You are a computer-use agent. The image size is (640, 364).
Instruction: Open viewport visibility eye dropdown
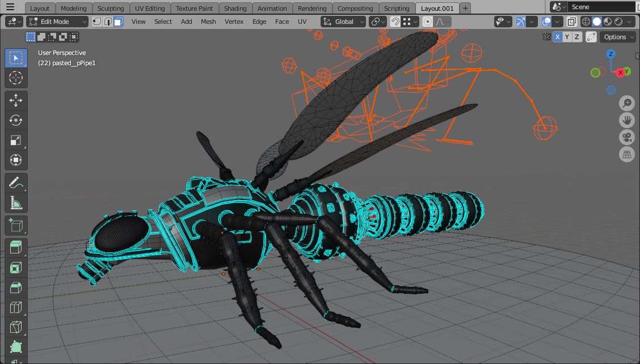click(503, 22)
